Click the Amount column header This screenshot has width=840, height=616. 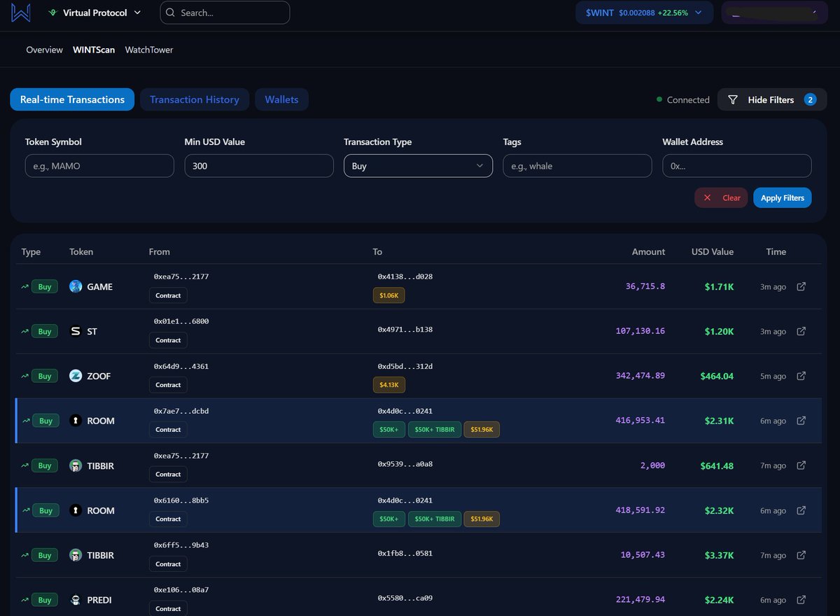click(648, 251)
